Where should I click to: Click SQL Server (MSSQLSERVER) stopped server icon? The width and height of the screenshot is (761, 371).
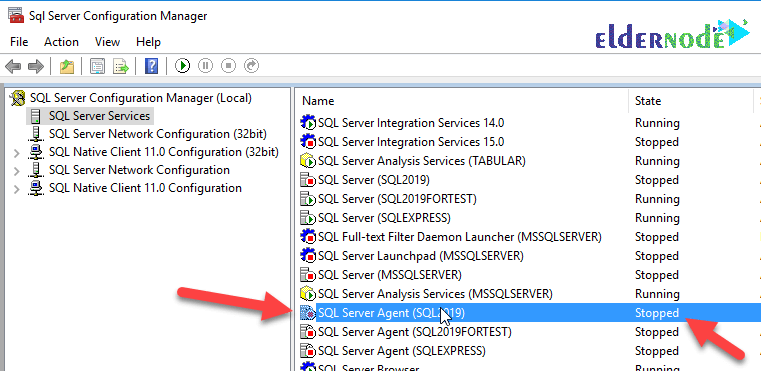(308, 275)
